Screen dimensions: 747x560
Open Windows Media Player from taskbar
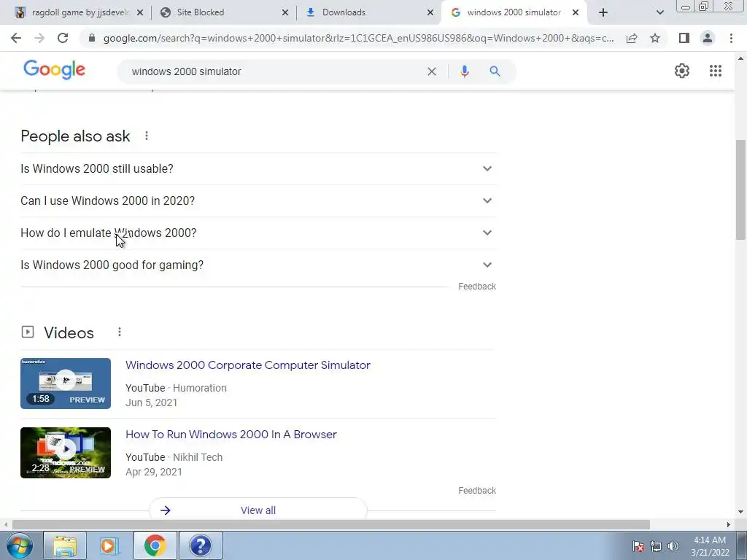(109, 545)
